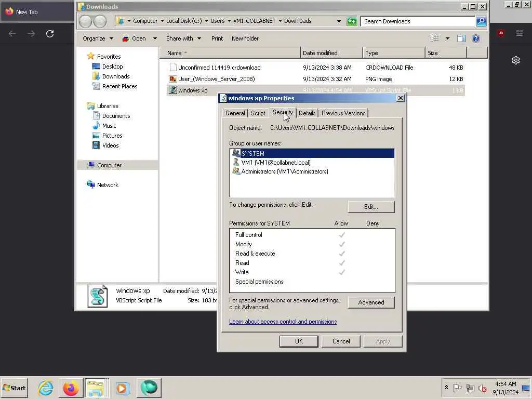Change the view icon in Explorer

coord(435,38)
